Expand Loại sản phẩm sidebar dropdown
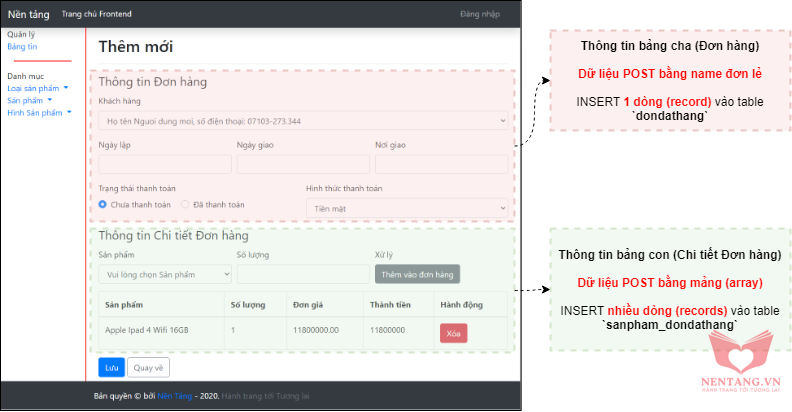 pos(37,88)
